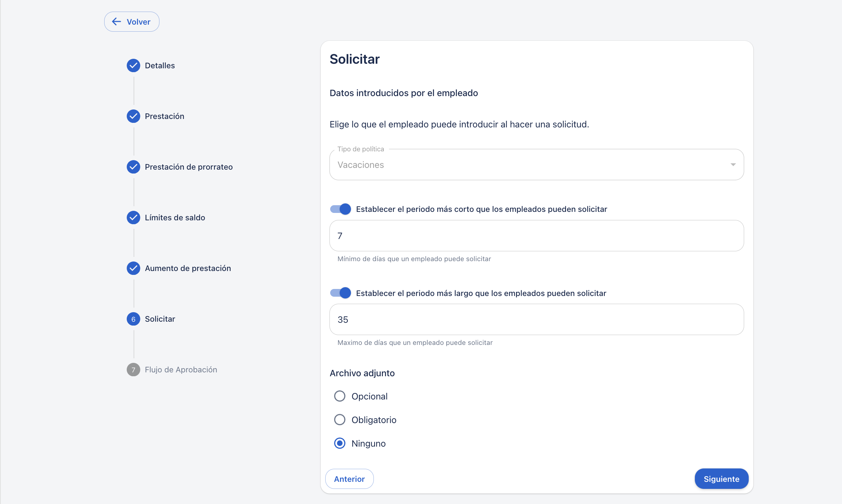Select the Obligatorio attachment radio button
Viewport: 842px width, 504px height.
tap(340, 420)
